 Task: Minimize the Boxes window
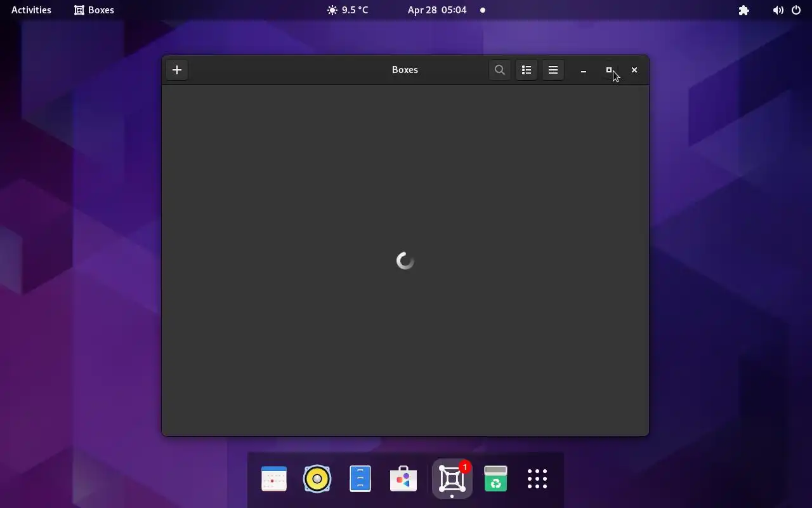click(584, 70)
